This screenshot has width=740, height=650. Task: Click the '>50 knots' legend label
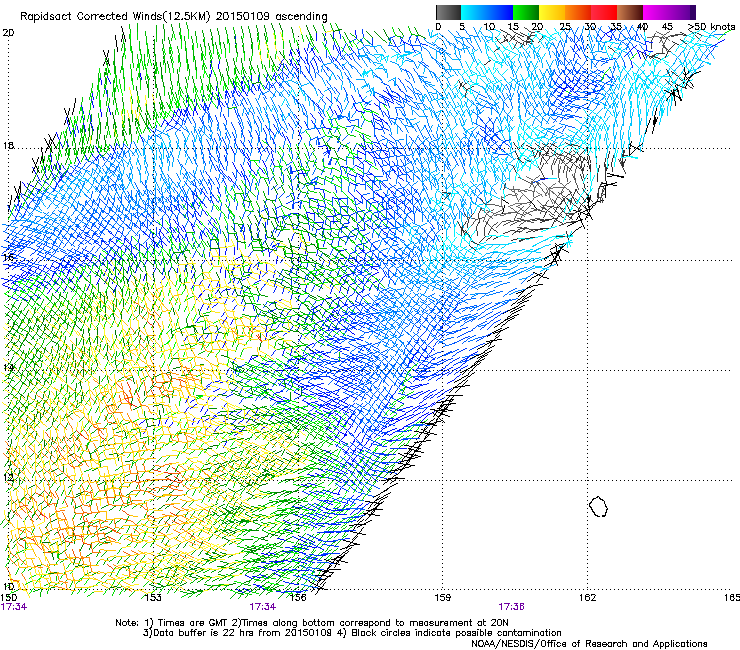click(x=711, y=27)
